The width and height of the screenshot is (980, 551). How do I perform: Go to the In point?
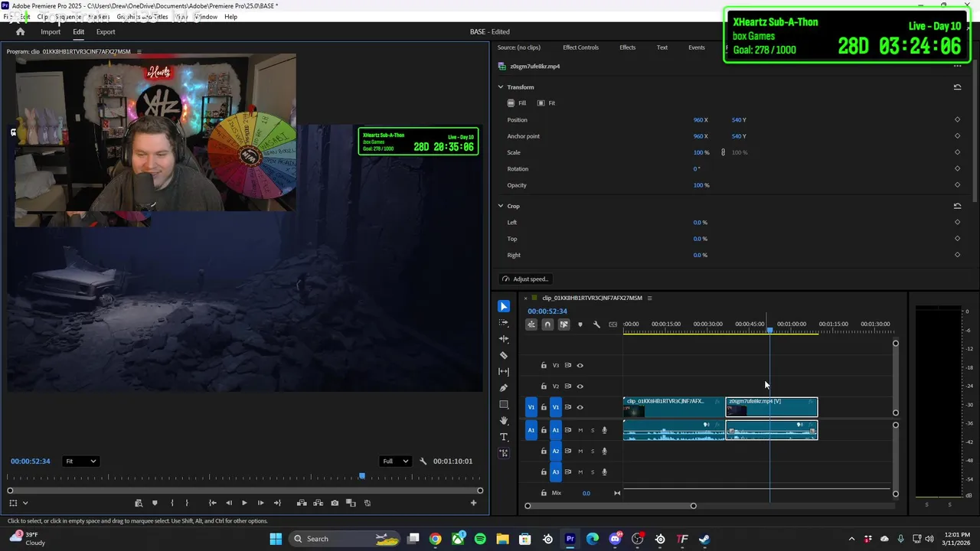coord(212,503)
